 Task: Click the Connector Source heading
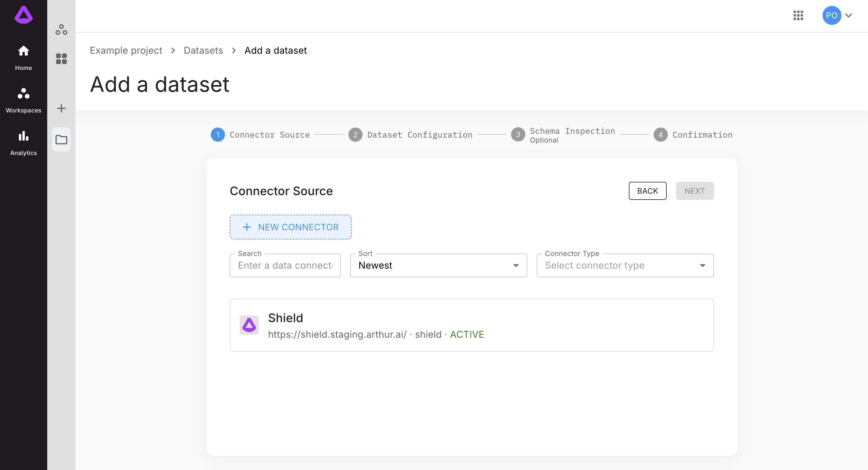[281, 191]
